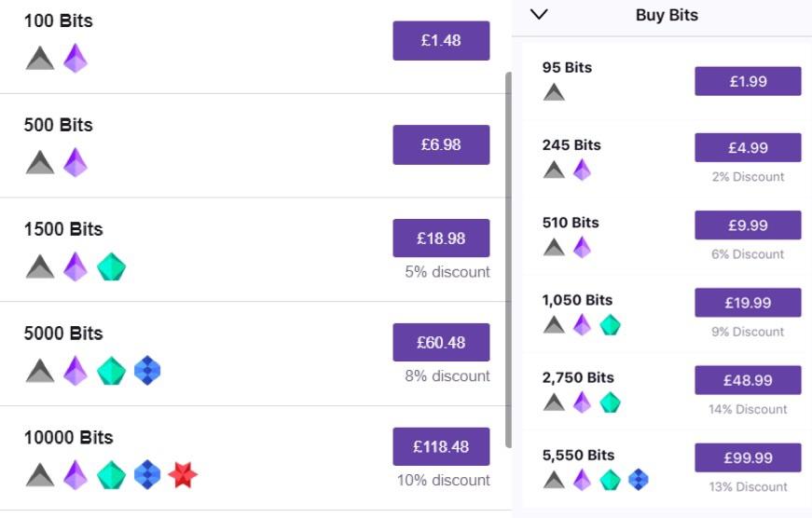
Task: Click the blue hexagon gem under 5000 Bits
Action: (x=147, y=371)
